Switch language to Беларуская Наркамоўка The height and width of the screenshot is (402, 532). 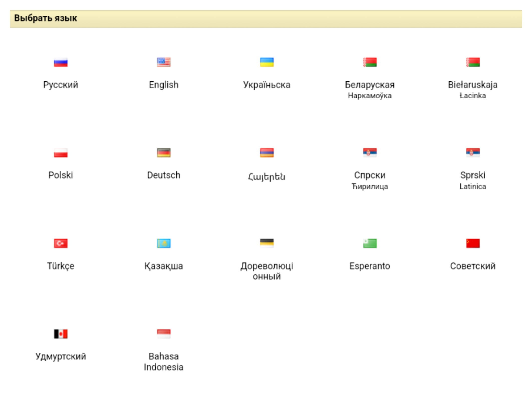coord(370,89)
